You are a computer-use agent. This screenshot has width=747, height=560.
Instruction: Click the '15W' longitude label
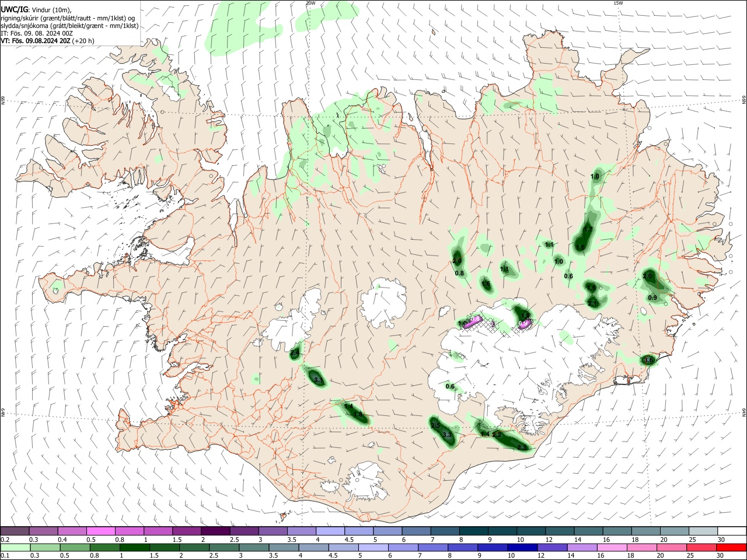pyautogui.click(x=618, y=3)
